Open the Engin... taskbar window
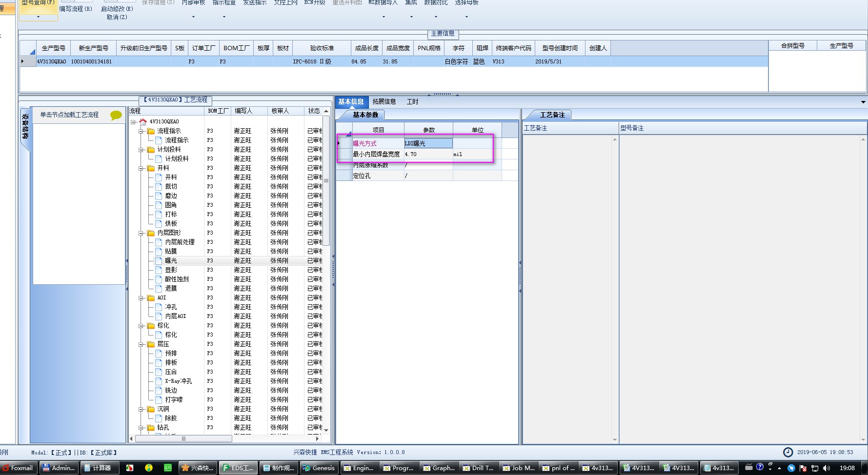Screen dimensions: 868x475 click(x=359, y=468)
